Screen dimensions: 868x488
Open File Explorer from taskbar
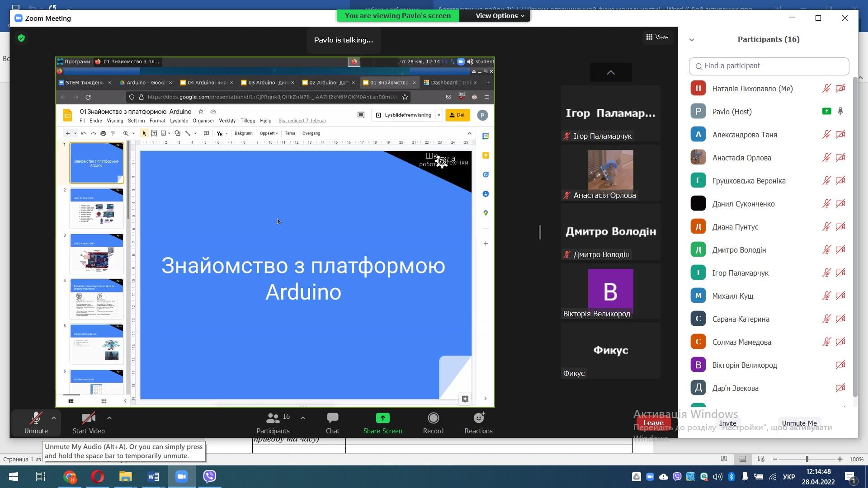click(125, 477)
